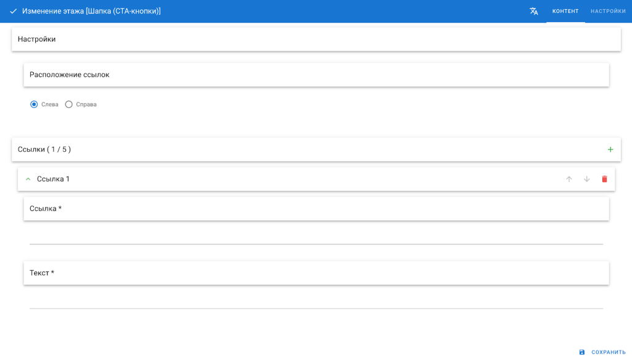Click the Расположение ссылок header
Screen dimensions: 632x364
pyautogui.click(x=70, y=75)
